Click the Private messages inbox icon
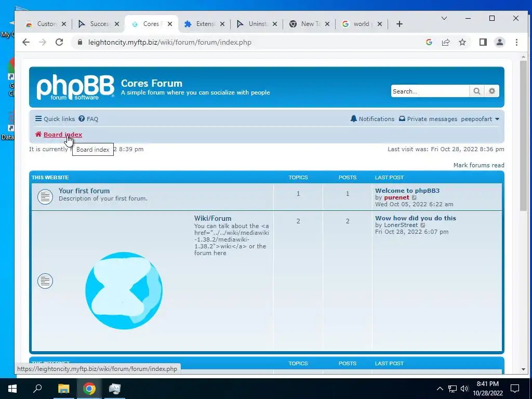Image resolution: width=532 pixels, height=399 pixels. pyautogui.click(x=402, y=119)
